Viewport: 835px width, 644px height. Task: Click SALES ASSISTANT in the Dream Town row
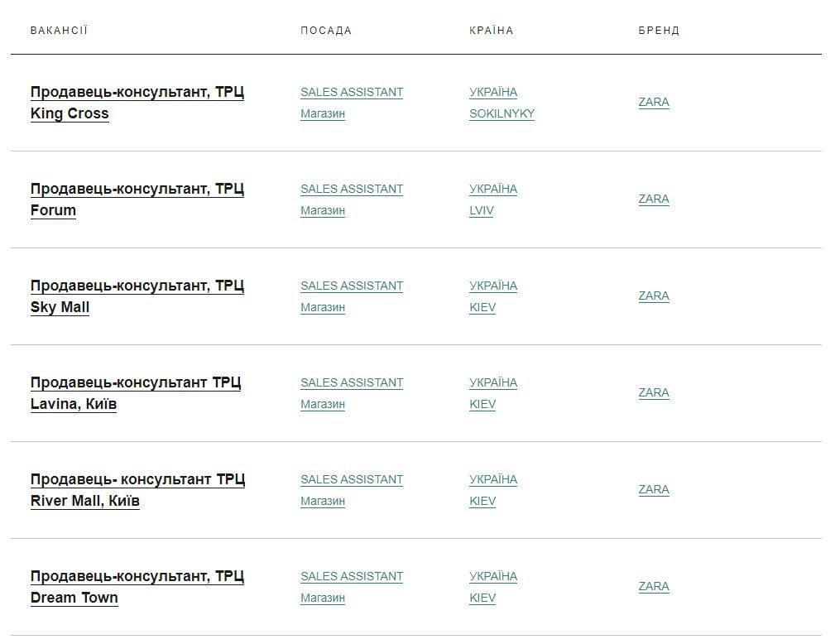click(x=351, y=577)
